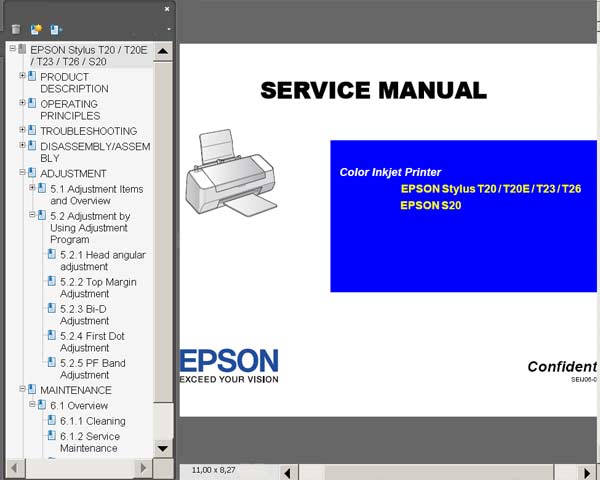Open 5.2.5 PF Band Adjustment

click(93, 369)
